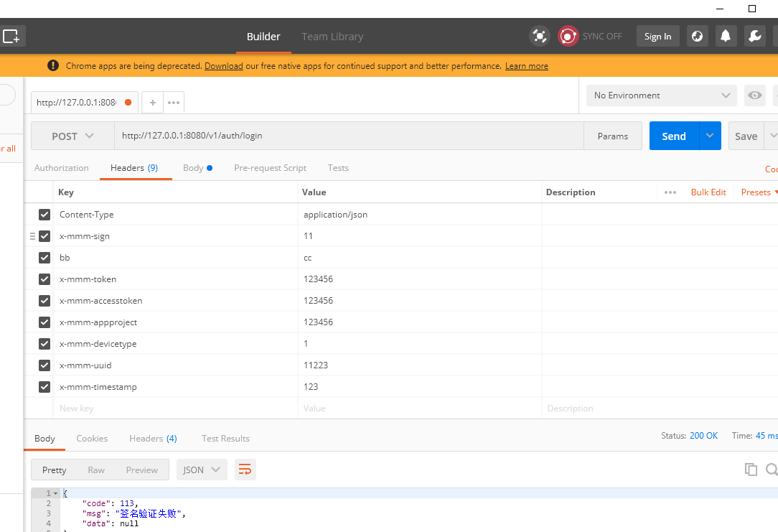Click the SYNC OFF sync icon
778x532 pixels.
[x=568, y=36]
